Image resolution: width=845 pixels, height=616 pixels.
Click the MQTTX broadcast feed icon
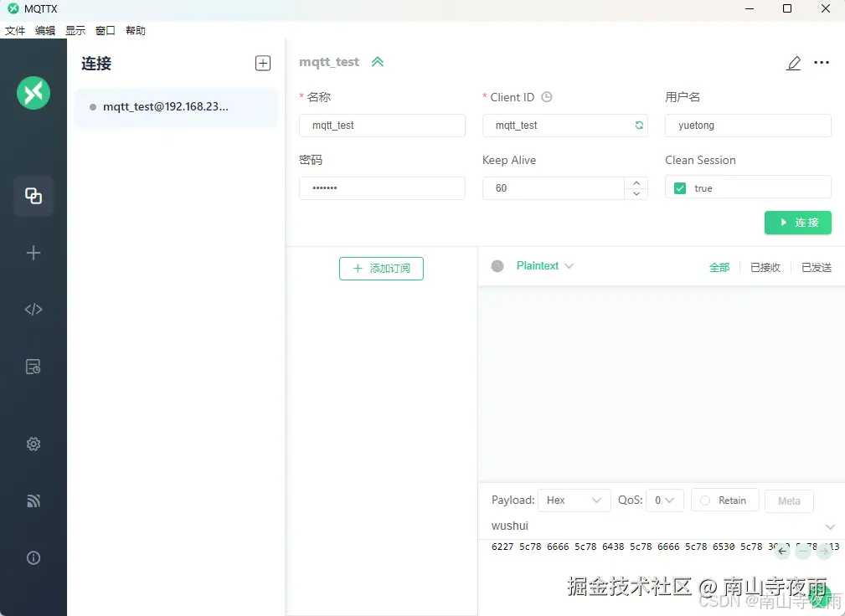(33, 501)
